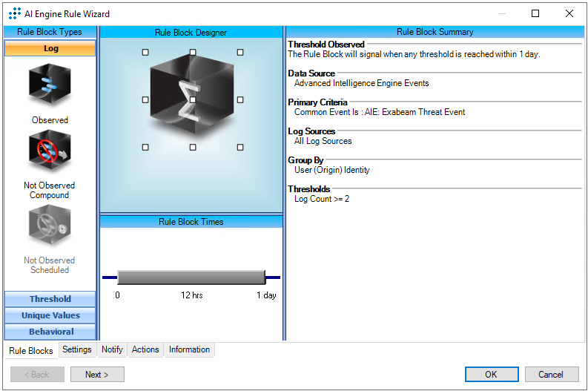Image resolution: width=588 pixels, height=391 pixels.
Task: Open the Information tab
Action: pyautogui.click(x=189, y=349)
